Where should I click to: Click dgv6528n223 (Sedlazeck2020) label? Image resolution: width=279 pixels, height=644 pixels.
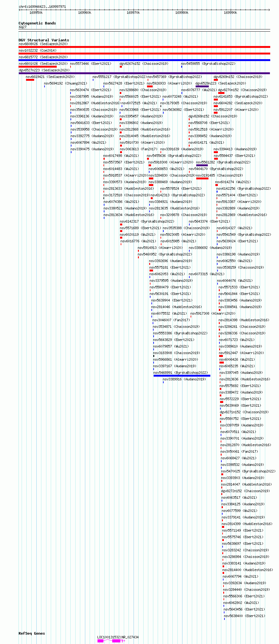pos(221,84)
